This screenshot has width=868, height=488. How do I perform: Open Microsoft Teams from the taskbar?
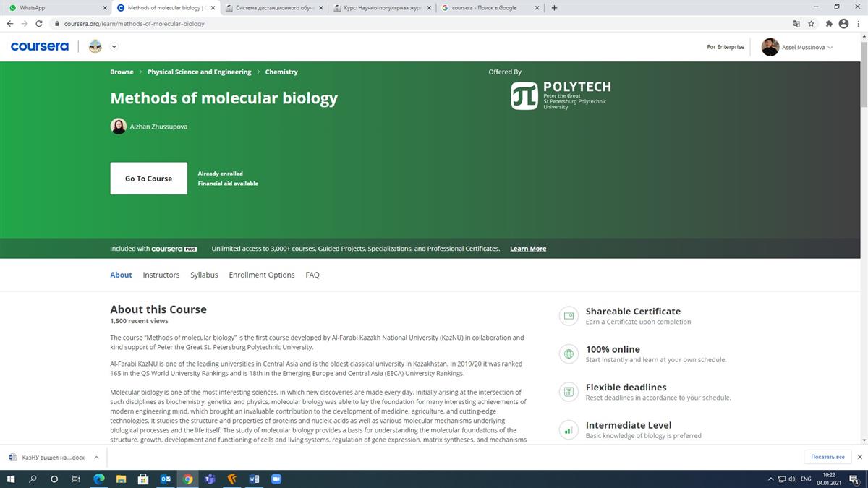click(210, 479)
